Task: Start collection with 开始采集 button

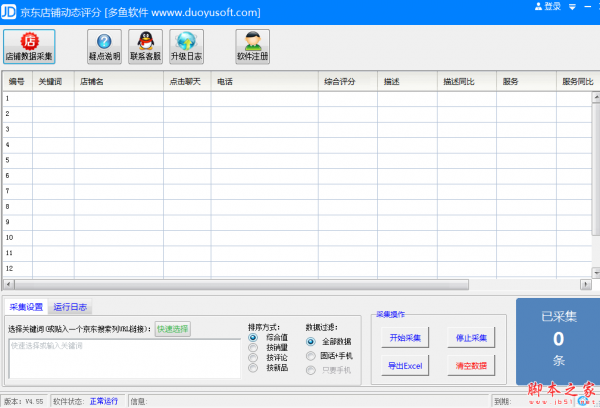Action: 405,338
